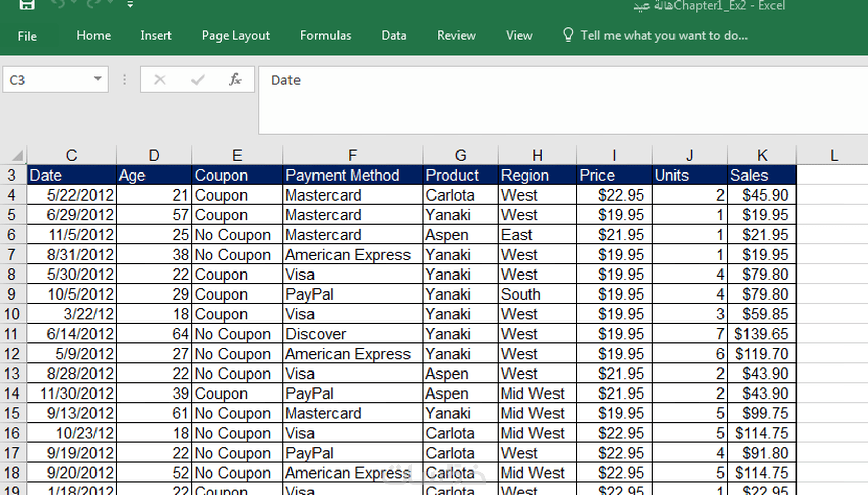868x495 pixels.
Task: Switch to the Review tab
Action: (x=456, y=35)
